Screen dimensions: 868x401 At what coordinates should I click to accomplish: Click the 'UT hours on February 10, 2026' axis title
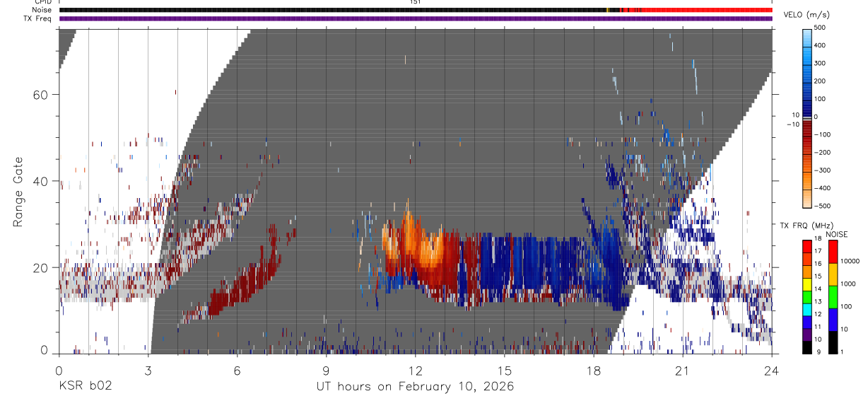tap(415, 387)
